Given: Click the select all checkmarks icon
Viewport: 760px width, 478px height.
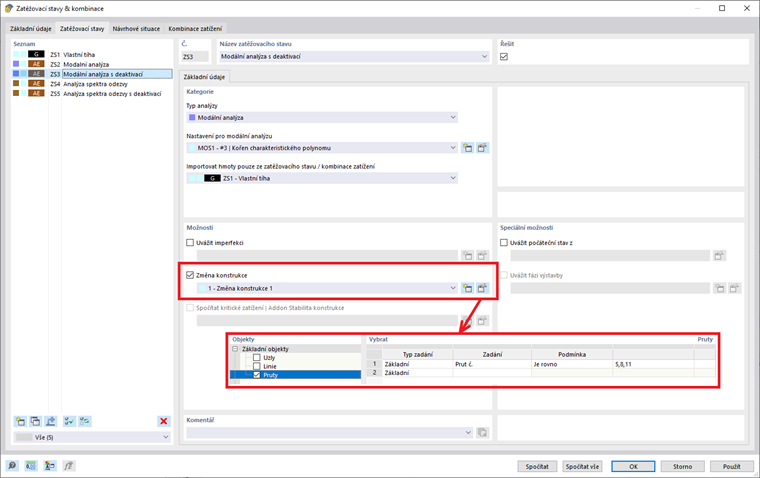Looking at the screenshot, I should (x=69, y=421).
